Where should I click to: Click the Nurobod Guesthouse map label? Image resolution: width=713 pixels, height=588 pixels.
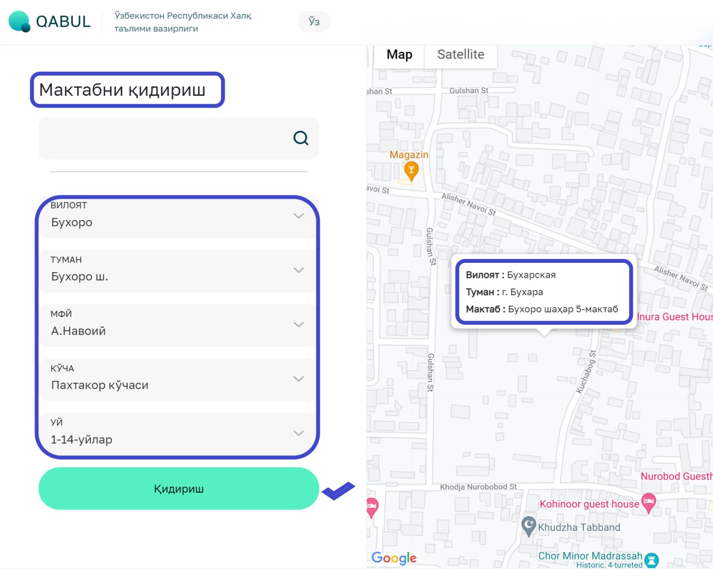click(x=676, y=476)
